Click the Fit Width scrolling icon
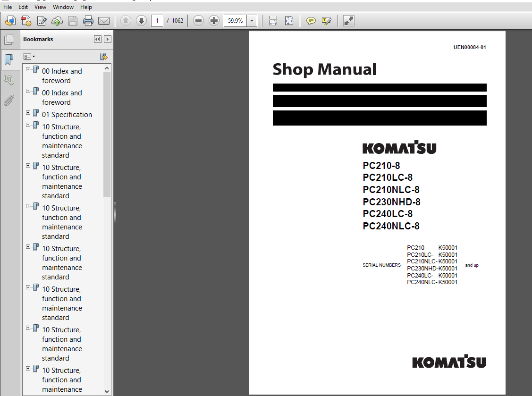This screenshot has width=532, height=396. coord(273,21)
